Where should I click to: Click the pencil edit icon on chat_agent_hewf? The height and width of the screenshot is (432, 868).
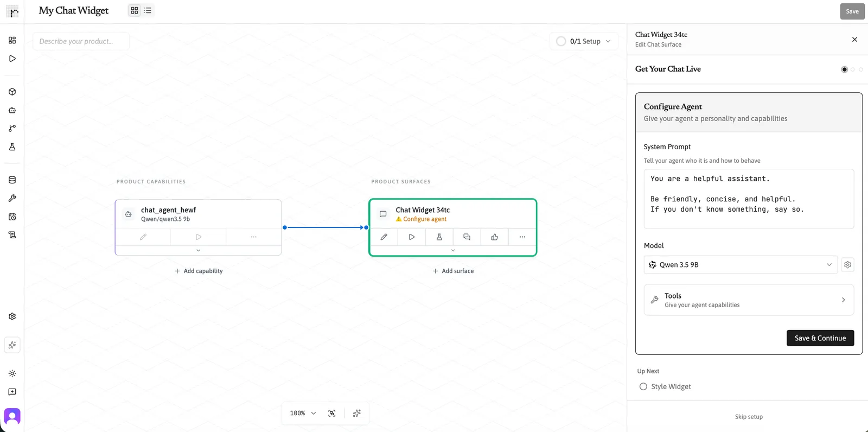click(x=143, y=237)
